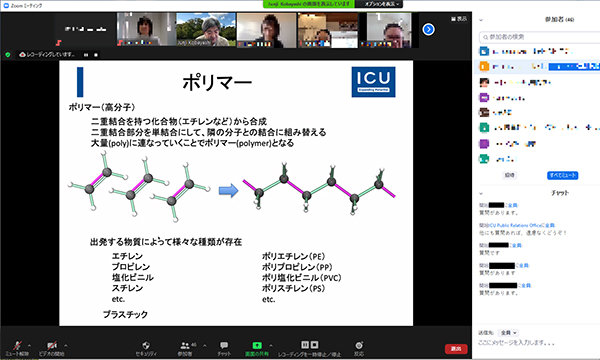Expand the audio options arrow beside the microphone

[x=29, y=346]
